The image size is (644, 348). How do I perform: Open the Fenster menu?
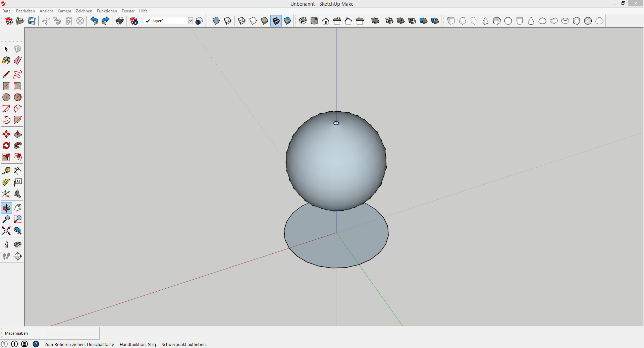click(x=128, y=11)
